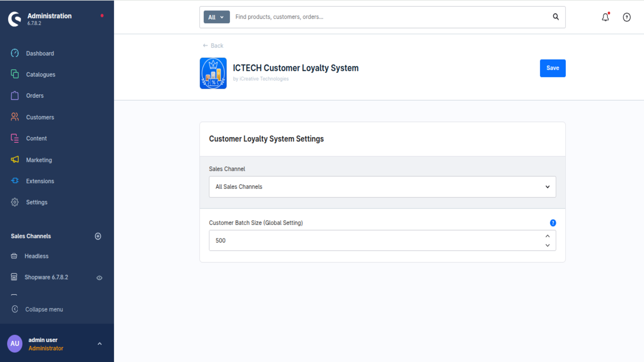Click the AU user avatar

[15, 344]
